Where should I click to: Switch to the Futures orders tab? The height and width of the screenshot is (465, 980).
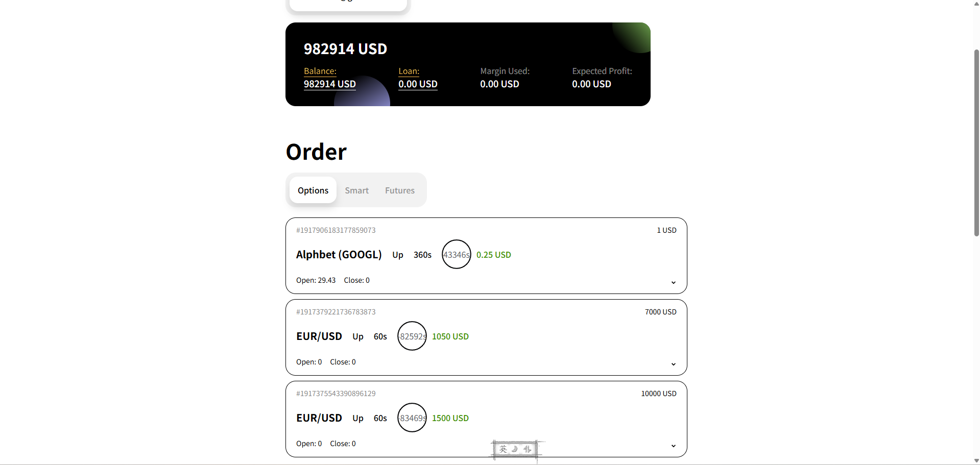pos(400,190)
